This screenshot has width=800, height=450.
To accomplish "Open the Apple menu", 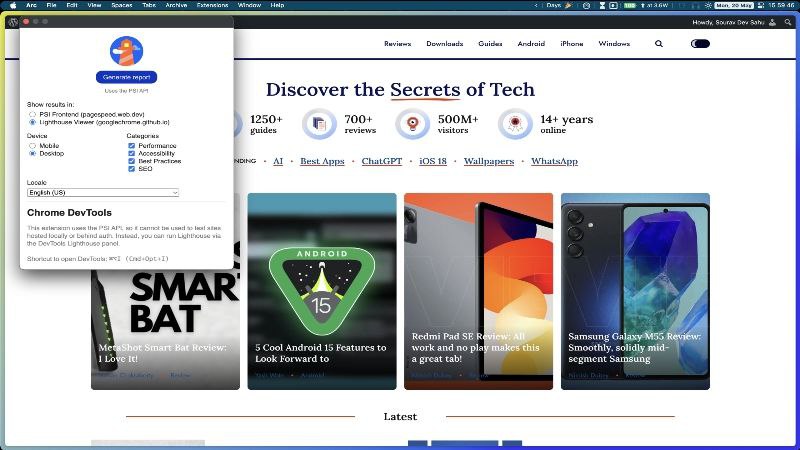I will click(13, 5).
